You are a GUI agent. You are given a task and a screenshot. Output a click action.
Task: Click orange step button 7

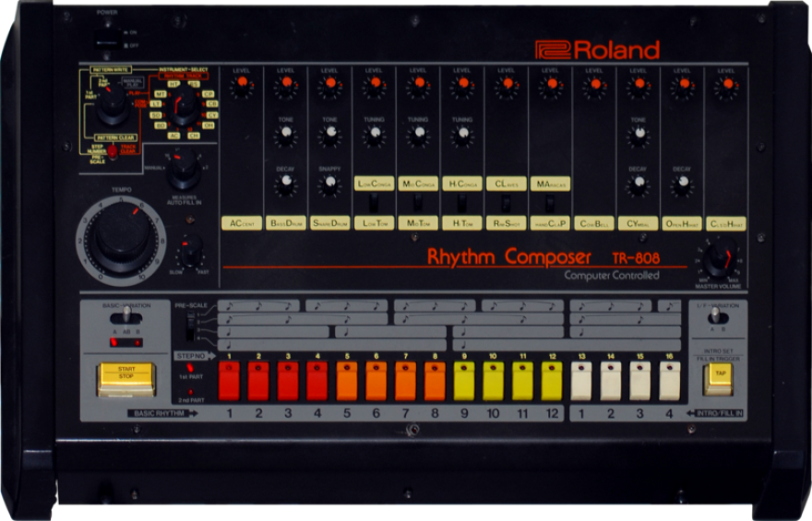point(405,382)
